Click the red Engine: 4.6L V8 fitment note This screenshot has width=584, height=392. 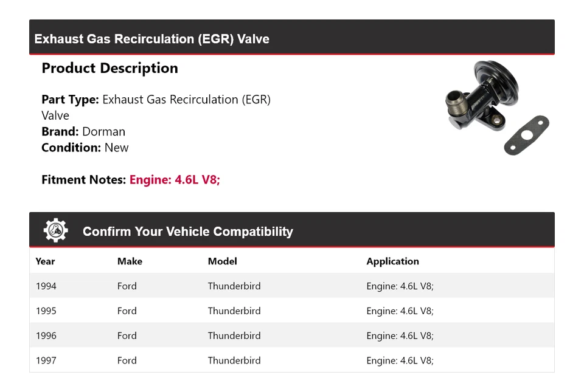pos(175,180)
